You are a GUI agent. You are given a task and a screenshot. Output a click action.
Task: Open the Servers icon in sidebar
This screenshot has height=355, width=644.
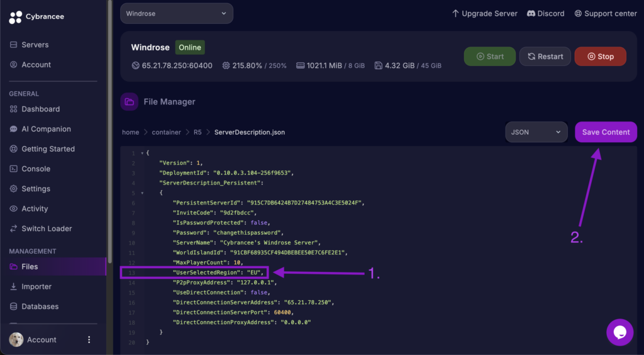tap(14, 45)
